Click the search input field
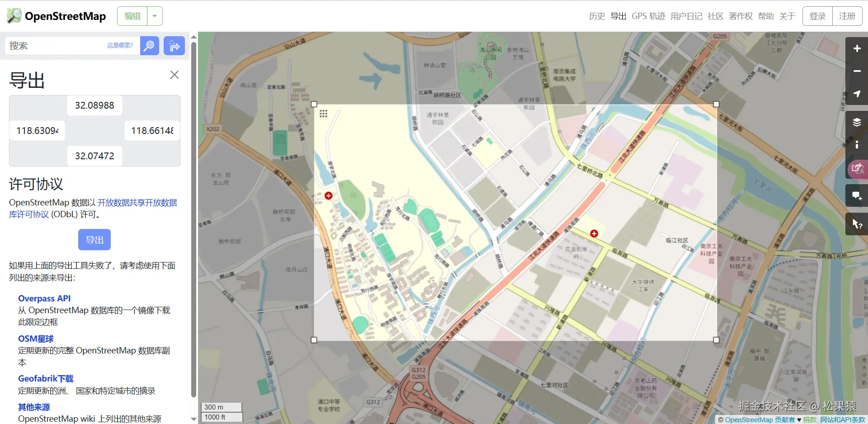 pyautogui.click(x=72, y=46)
